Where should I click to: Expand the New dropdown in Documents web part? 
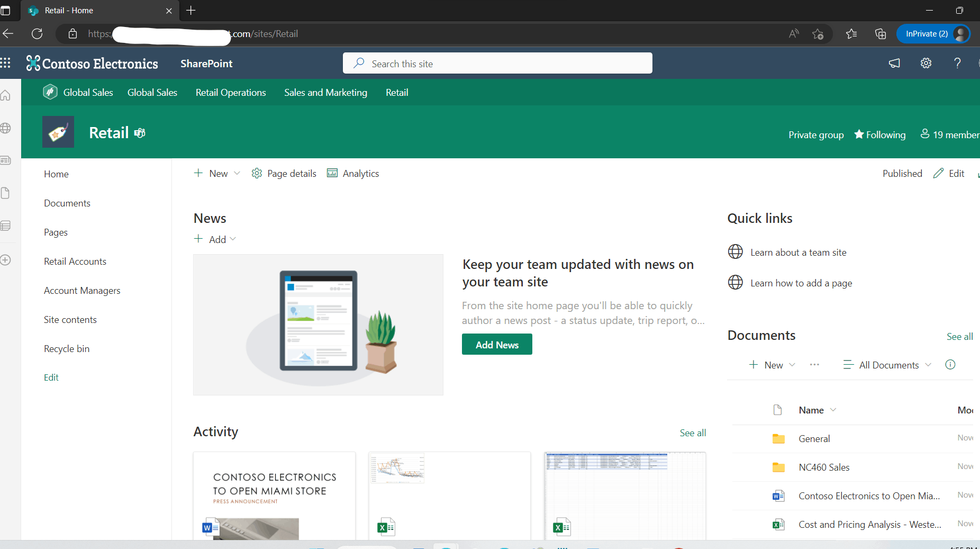point(792,365)
